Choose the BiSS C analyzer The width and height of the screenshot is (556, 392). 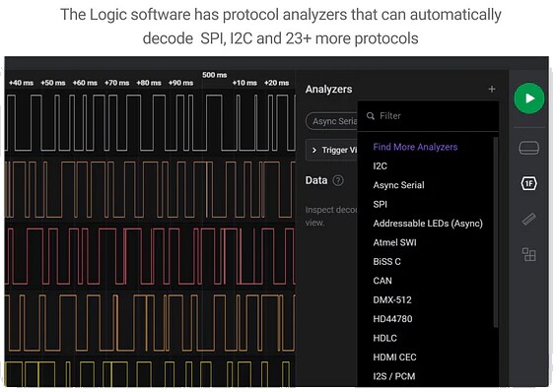386,262
